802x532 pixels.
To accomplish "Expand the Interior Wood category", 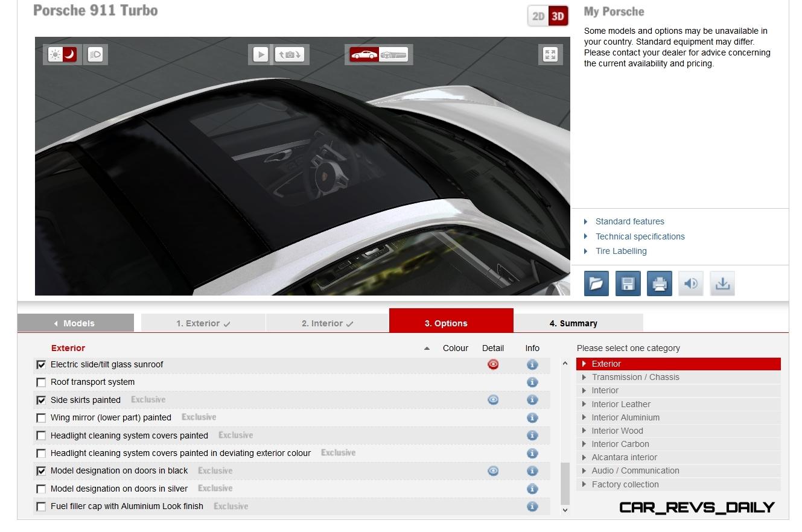I will click(x=678, y=431).
